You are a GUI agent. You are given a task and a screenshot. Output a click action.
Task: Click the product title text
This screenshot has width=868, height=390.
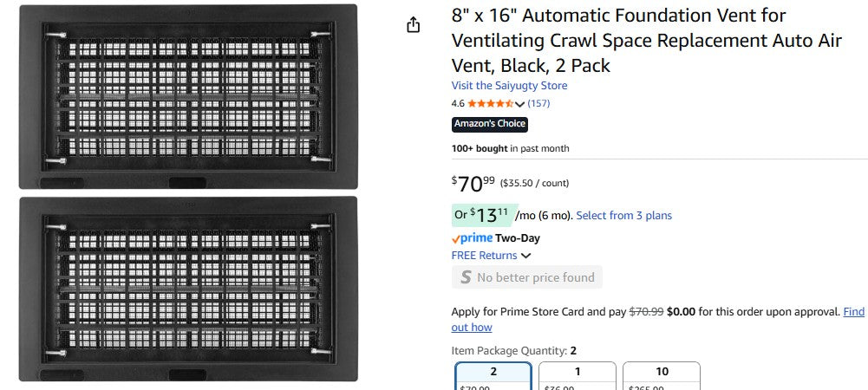click(x=621, y=41)
